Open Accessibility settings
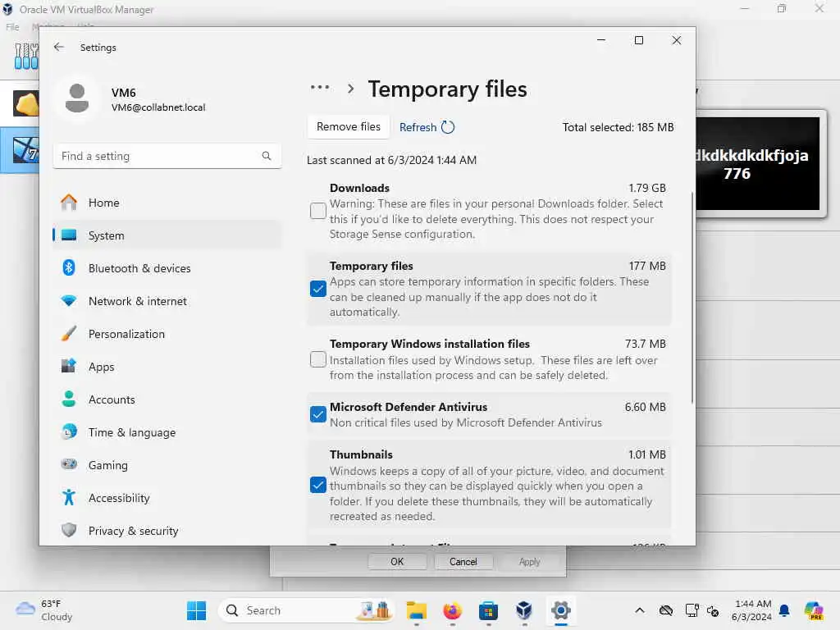 point(167,498)
